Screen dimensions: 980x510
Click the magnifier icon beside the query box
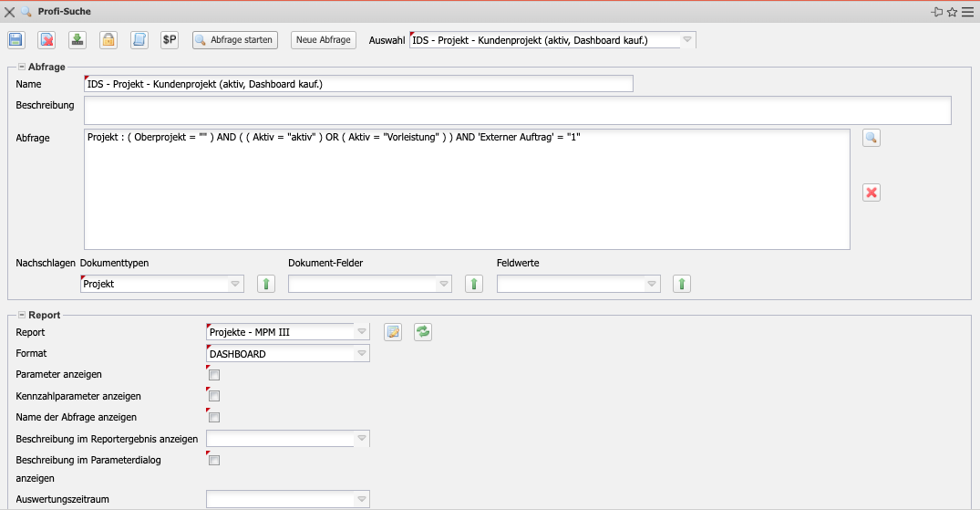[872, 139]
